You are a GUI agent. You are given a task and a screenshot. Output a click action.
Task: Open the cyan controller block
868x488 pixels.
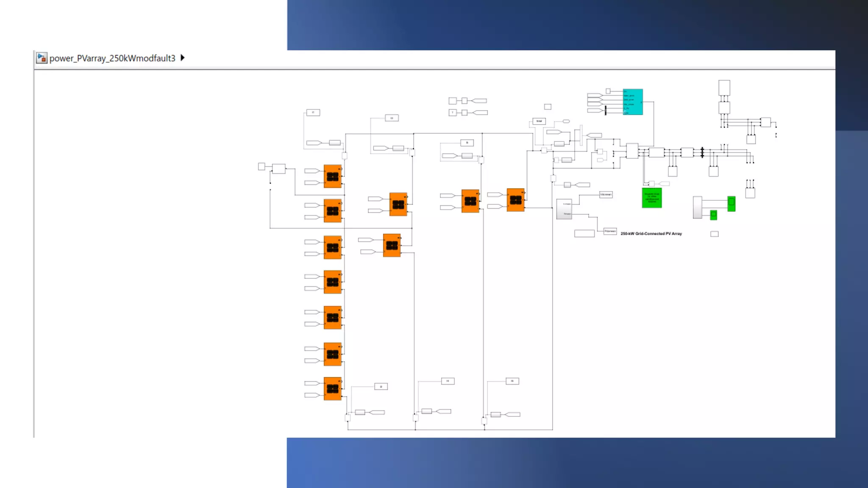pyautogui.click(x=633, y=102)
